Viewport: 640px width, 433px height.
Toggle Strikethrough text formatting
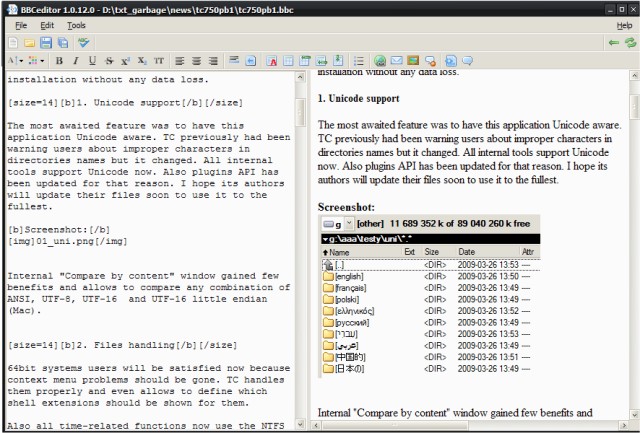click(x=108, y=61)
